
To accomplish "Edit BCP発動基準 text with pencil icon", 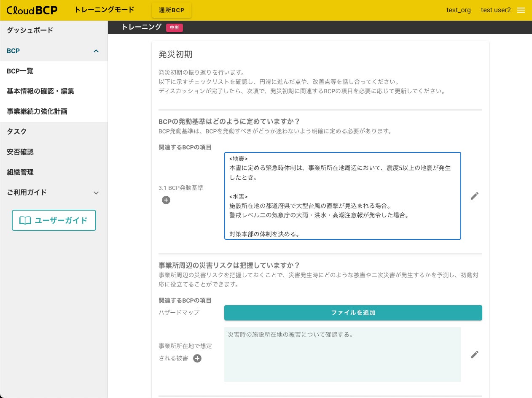I will tap(475, 196).
